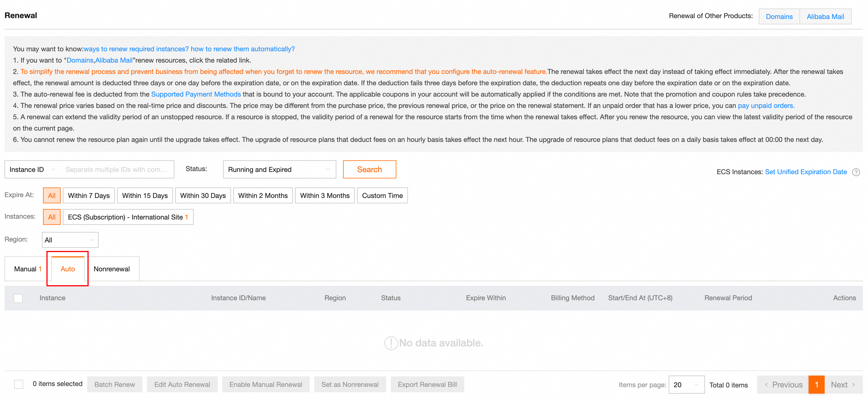This screenshot has width=868, height=405.
Task: Click the orange Search button
Action: (x=369, y=170)
